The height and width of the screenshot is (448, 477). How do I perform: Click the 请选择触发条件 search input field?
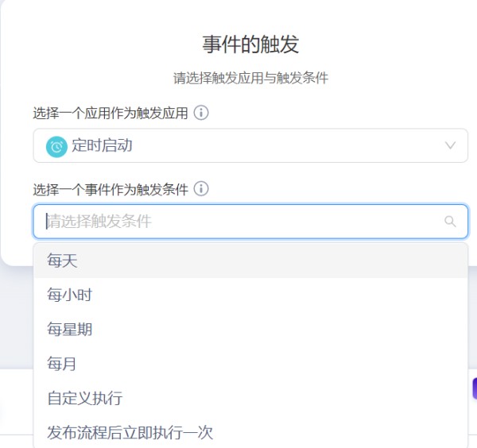coord(250,222)
